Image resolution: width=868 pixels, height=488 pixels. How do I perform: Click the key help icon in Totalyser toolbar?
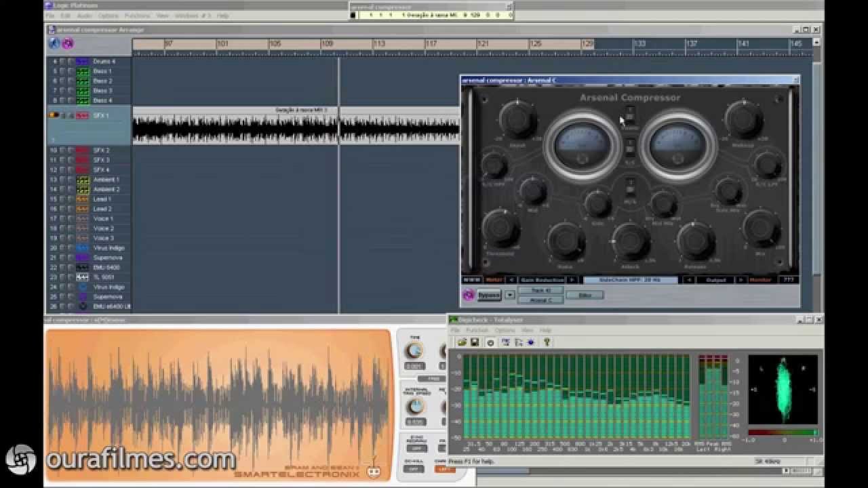(547, 342)
